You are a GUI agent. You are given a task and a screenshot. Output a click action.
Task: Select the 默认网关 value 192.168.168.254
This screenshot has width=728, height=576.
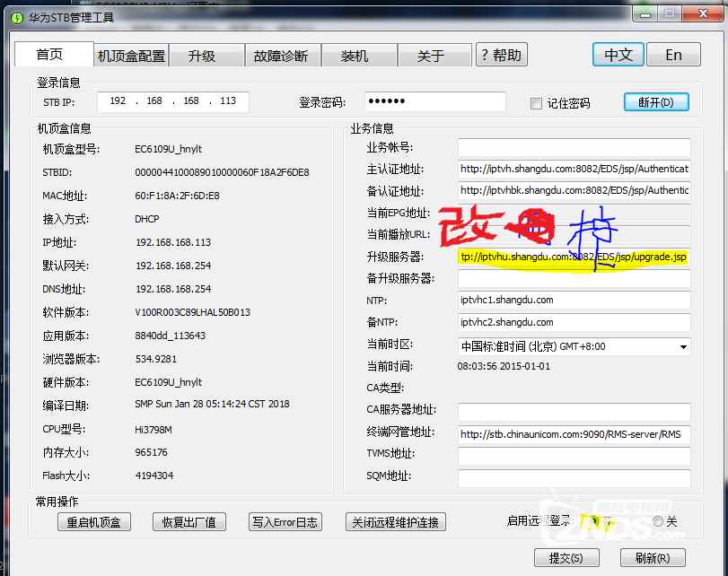(x=173, y=266)
